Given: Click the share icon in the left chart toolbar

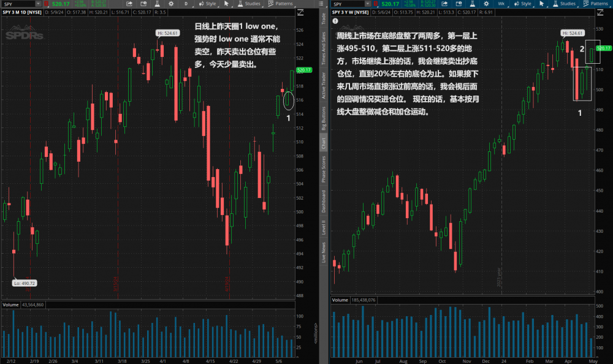Looking at the screenshot, I should 129,4.
